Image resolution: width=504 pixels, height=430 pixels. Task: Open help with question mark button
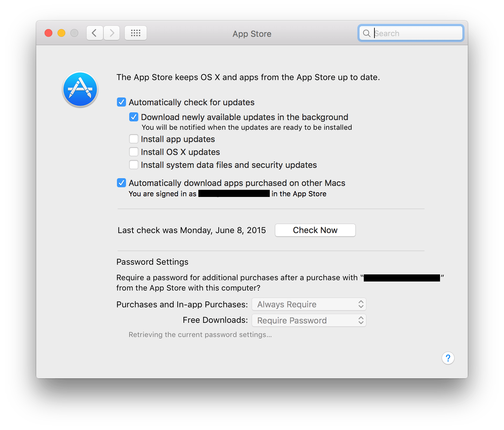tap(448, 358)
